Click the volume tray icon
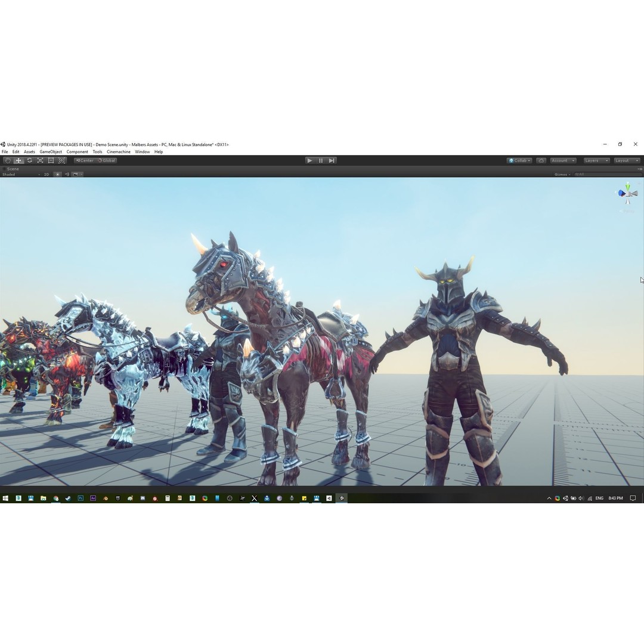644x644 pixels. (x=581, y=498)
